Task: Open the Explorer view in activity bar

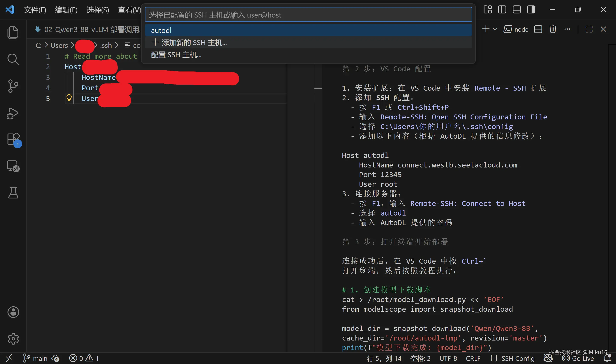Action: click(x=13, y=32)
